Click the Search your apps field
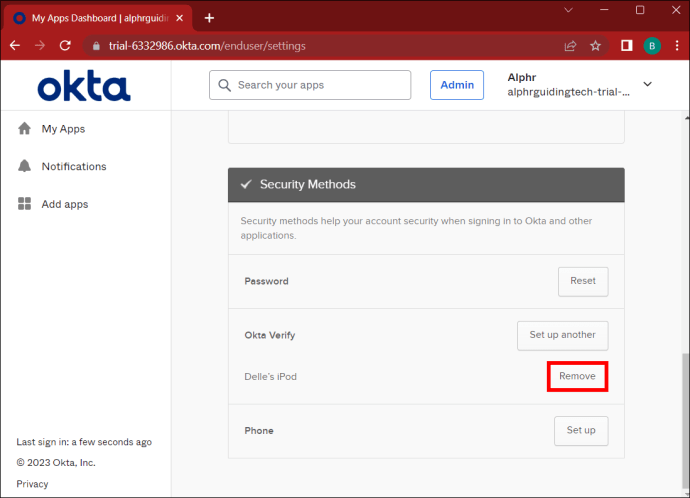The height and width of the screenshot is (498, 690). pyautogui.click(x=310, y=85)
